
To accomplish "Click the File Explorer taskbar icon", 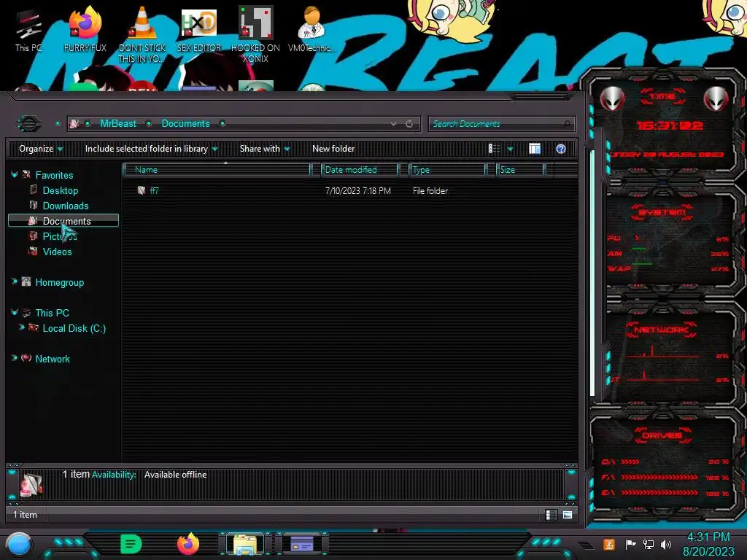I will tap(245, 544).
